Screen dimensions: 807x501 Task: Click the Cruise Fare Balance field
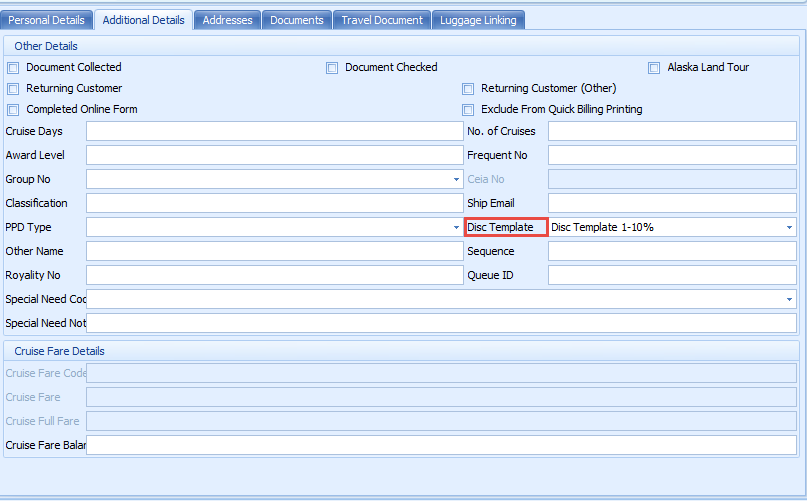(442, 445)
